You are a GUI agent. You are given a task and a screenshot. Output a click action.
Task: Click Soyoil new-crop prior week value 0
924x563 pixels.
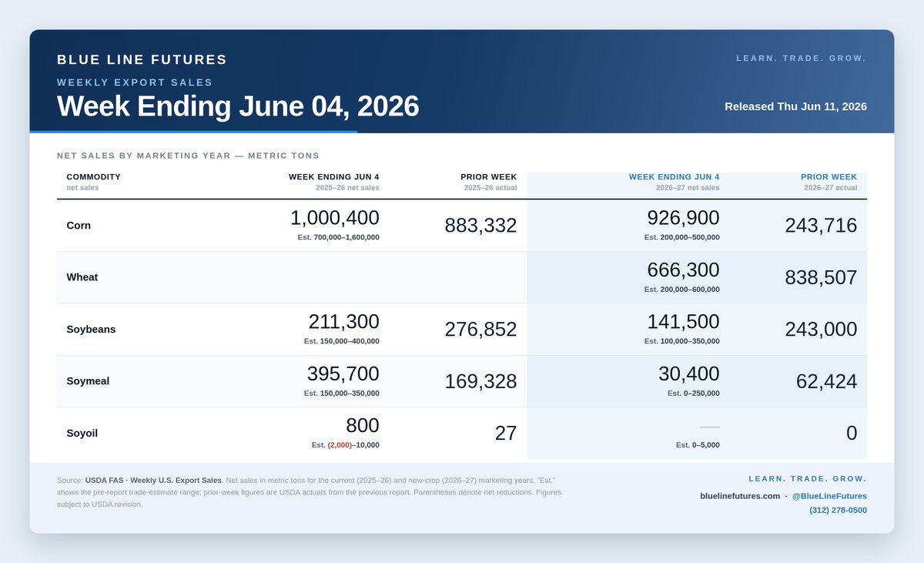click(x=852, y=433)
